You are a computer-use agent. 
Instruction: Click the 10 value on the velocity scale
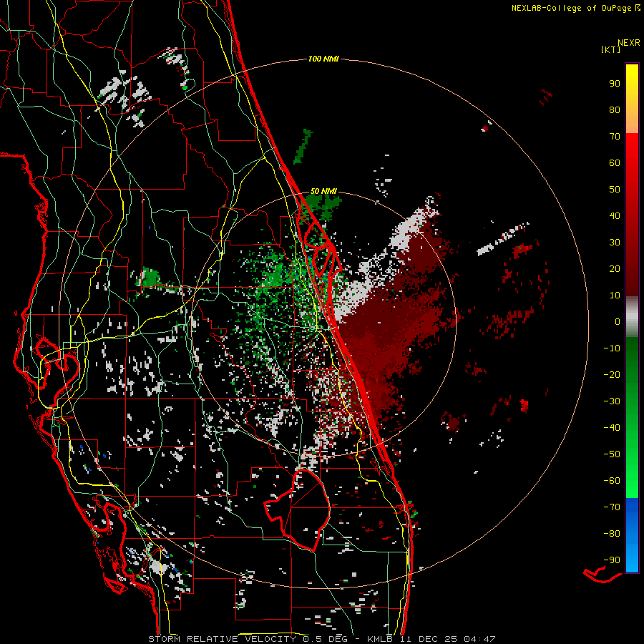coord(615,296)
